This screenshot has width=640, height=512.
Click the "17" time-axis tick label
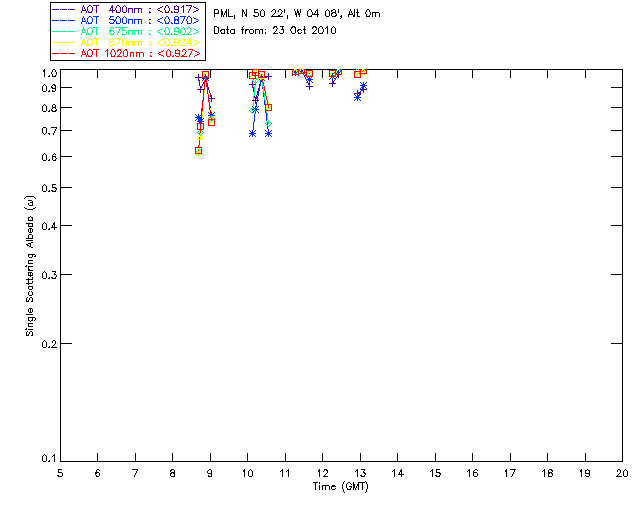coord(510,473)
